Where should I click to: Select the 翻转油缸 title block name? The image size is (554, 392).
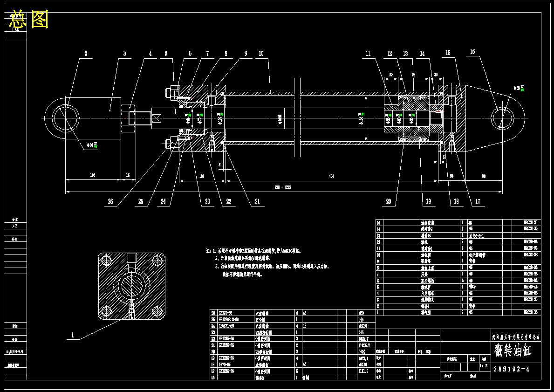pyautogui.click(x=513, y=351)
